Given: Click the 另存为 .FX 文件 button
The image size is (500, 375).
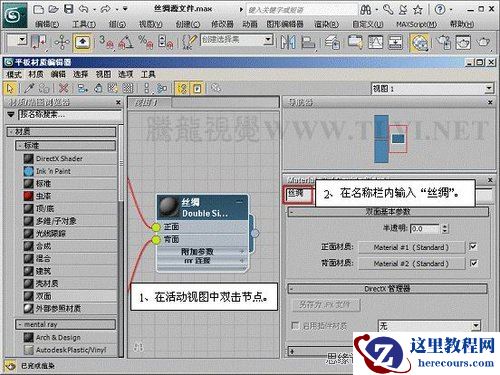Looking at the screenshot, I should click(x=326, y=304).
